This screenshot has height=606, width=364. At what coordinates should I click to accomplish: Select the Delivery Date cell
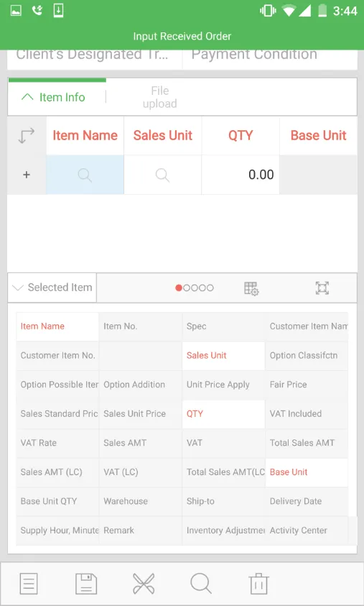point(307,502)
